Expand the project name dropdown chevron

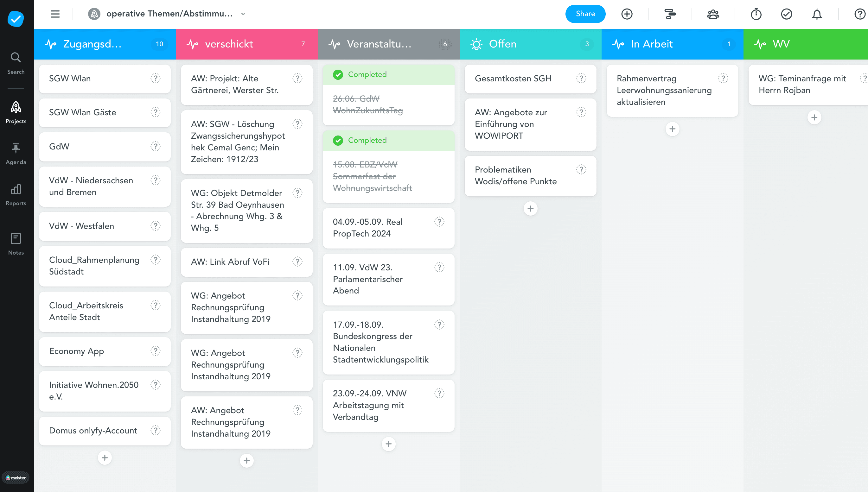(x=243, y=14)
